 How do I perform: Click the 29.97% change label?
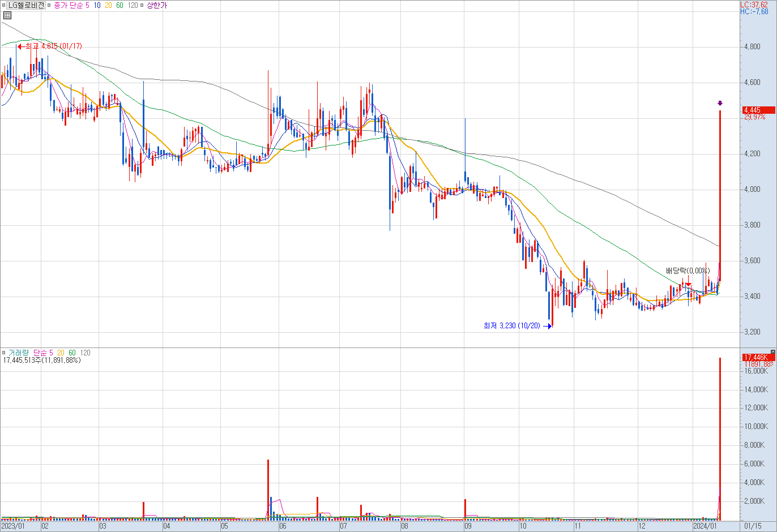754,117
